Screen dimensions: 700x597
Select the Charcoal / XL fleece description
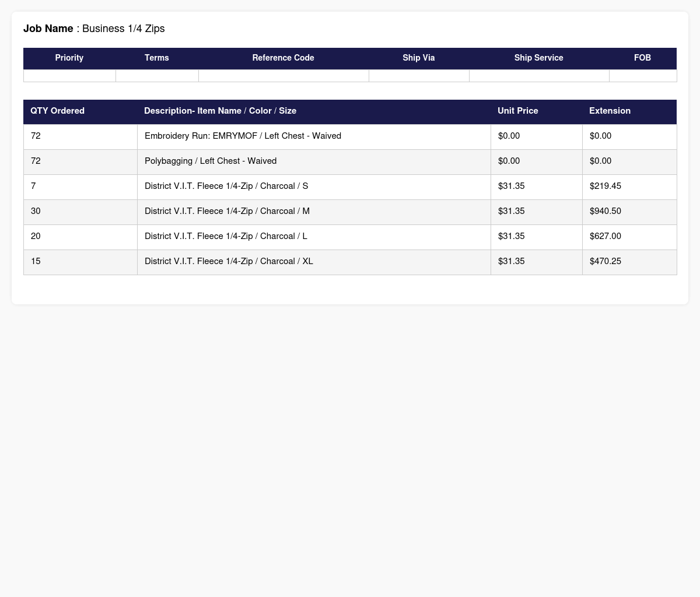pos(229,261)
